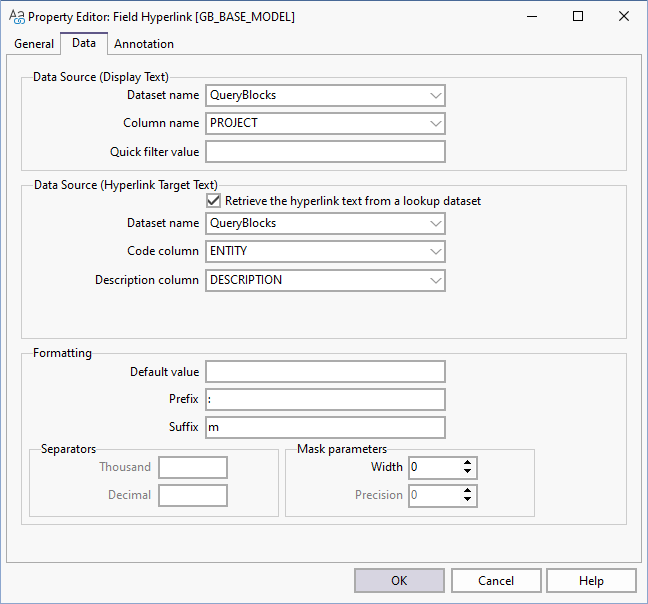
Task: Focus the Default value input
Action: pyautogui.click(x=325, y=372)
